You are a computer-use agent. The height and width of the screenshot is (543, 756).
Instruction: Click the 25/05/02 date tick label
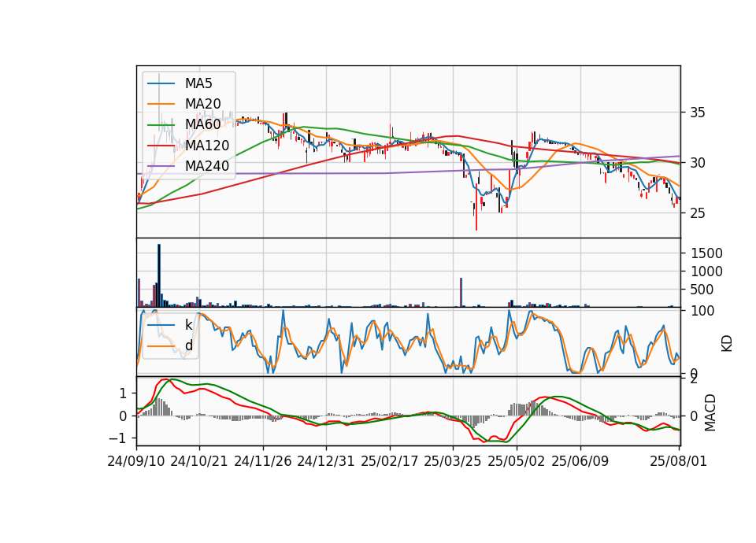(517, 461)
